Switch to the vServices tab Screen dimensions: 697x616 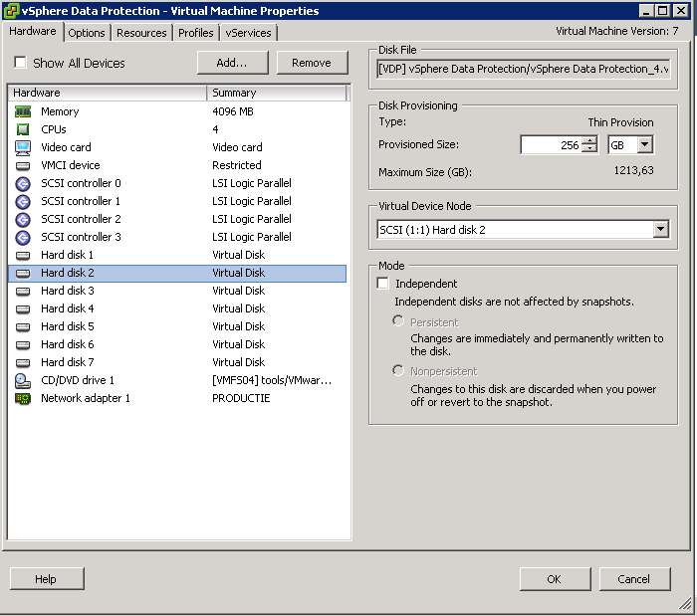coord(248,33)
